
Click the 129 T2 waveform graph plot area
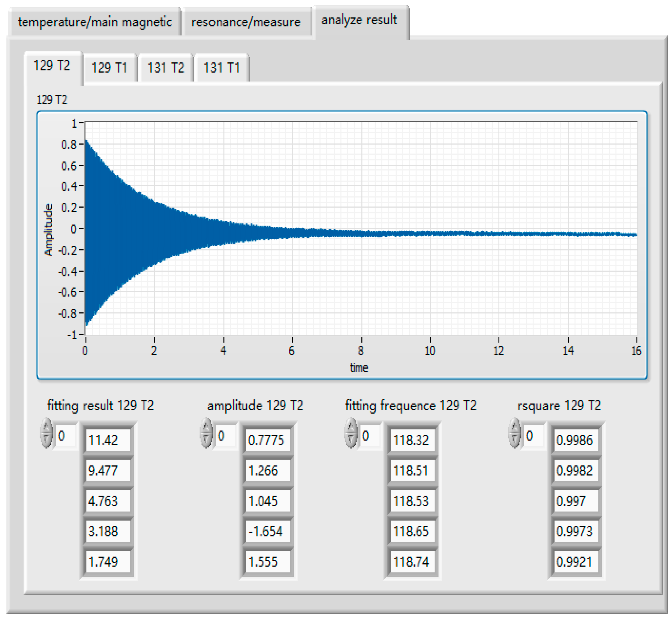[x=361, y=228]
